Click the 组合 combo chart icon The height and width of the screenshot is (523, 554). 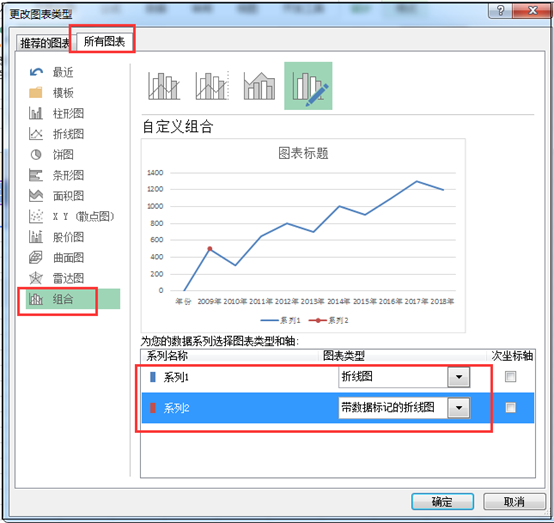click(36, 299)
